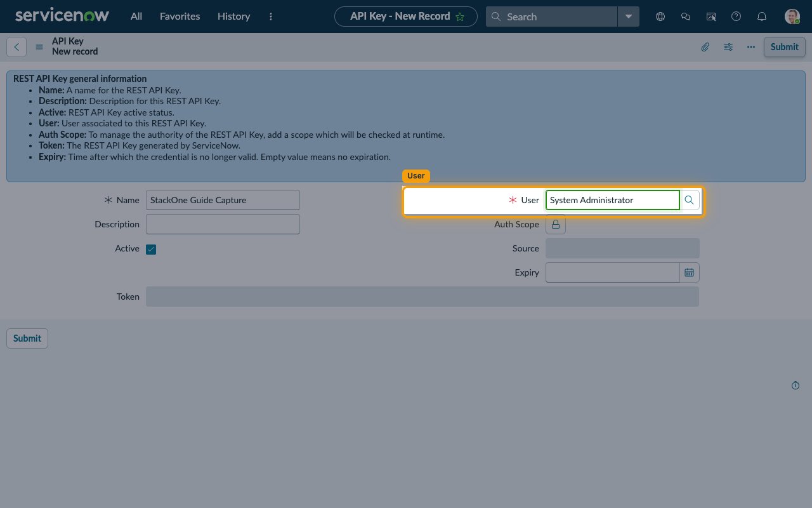Expand the search options dropdown arrow
Viewport: 812px width, 508px height.
click(x=628, y=17)
